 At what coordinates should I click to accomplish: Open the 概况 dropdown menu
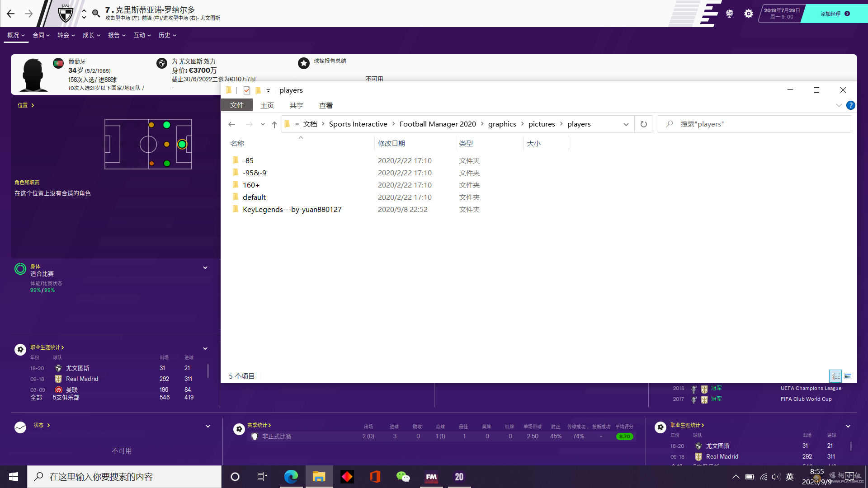(x=16, y=35)
